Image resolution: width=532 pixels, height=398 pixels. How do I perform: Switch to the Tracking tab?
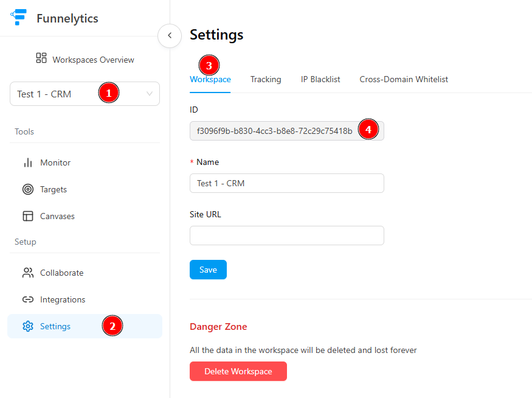point(266,80)
